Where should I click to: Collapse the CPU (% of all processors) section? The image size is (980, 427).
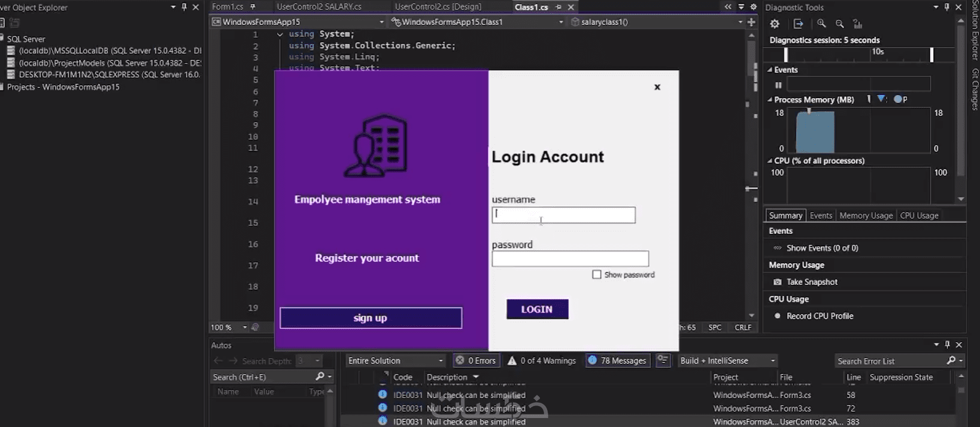click(x=770, y=161)
